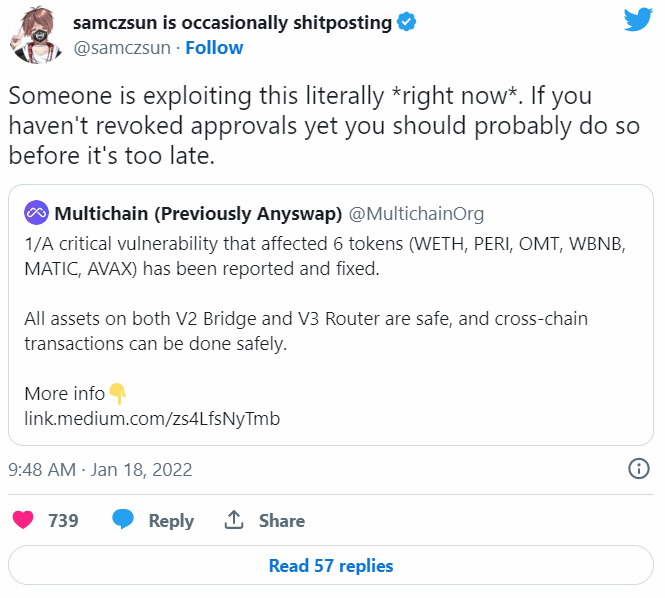The image size is (665, 598).
Task: Like the tweet with heart icon
Action: tap(23, 520)
